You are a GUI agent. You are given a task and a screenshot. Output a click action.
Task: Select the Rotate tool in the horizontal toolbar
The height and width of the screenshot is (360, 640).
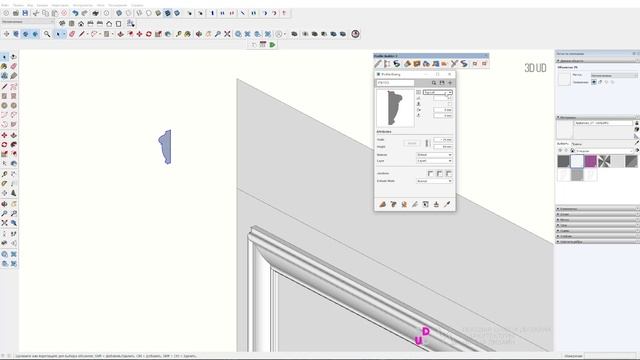tap(149, 34)
